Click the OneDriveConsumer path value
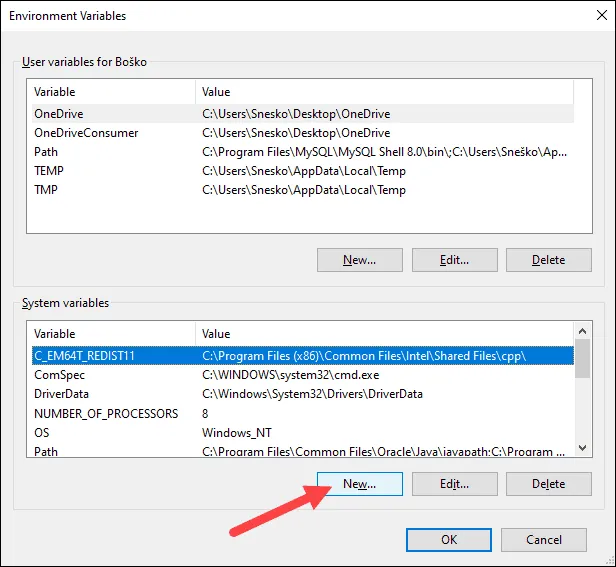Viewport: 616px width, 567px height. click(x=296, y=133)
